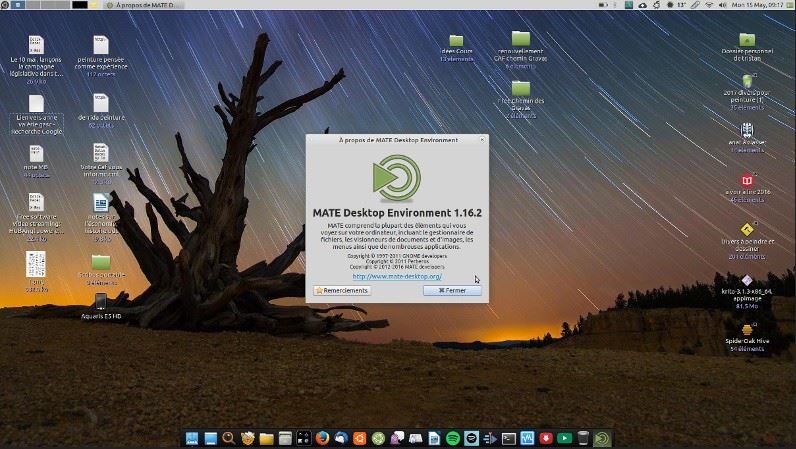
Task: Open Spotify from the dock
Action: [453, 438]
